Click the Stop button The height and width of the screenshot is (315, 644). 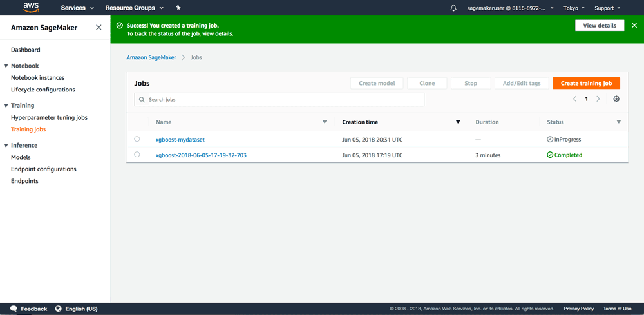click(471, 83)
